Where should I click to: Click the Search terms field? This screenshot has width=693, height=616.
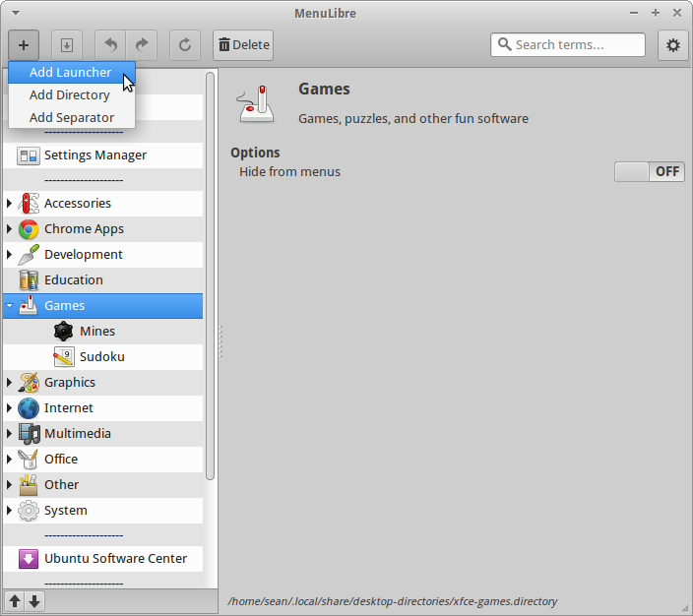[567, 44]
